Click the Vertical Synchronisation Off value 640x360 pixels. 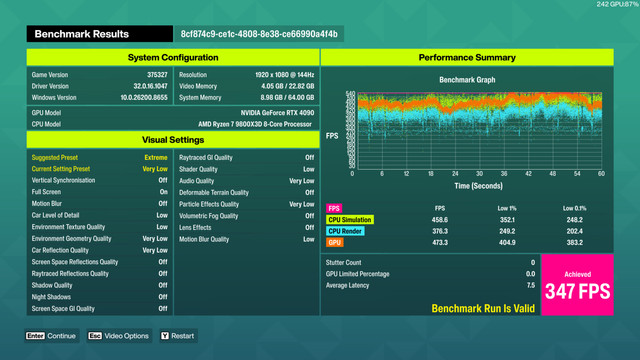163,180
